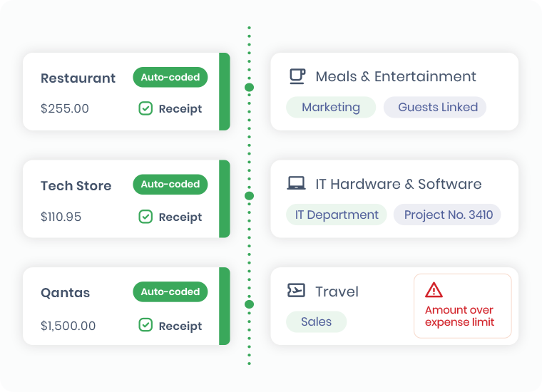Select the Guests Linked tag
542x392 pixels.
coord(435,107)
